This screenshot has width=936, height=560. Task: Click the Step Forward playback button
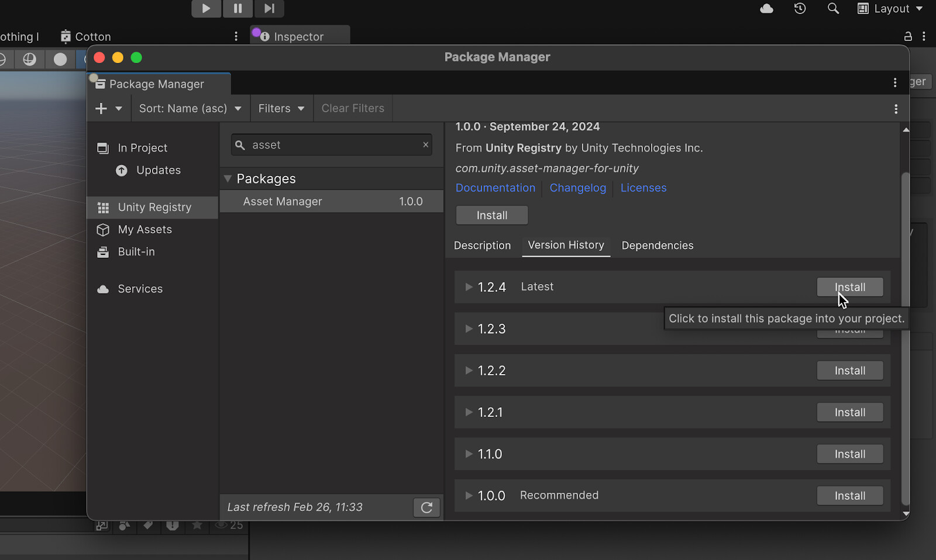pos(269,8)
